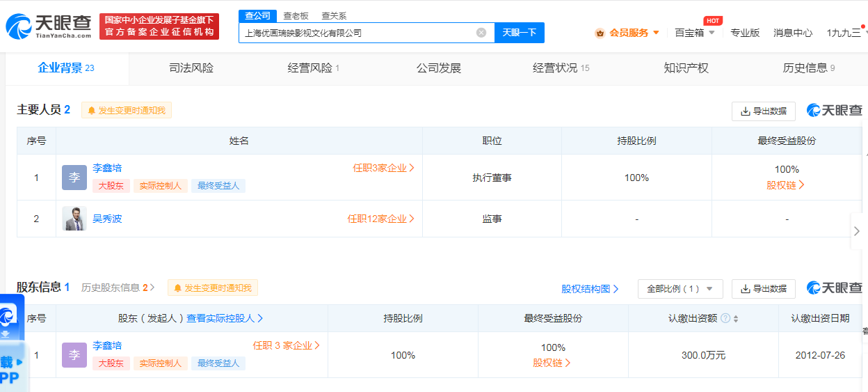Click the 2012-07-26 date cell
Image resolution: width=868 pixels, height=392 pixels.
820,355
